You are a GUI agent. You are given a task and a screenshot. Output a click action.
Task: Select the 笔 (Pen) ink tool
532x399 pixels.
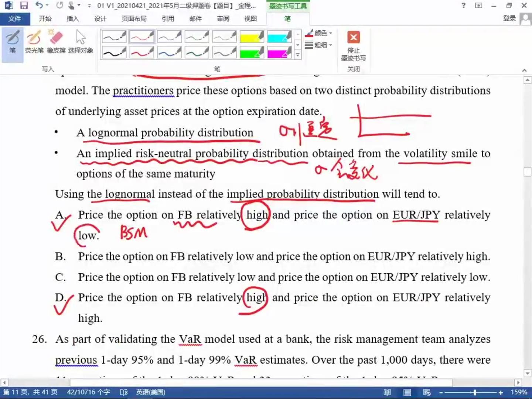(13, 43)
